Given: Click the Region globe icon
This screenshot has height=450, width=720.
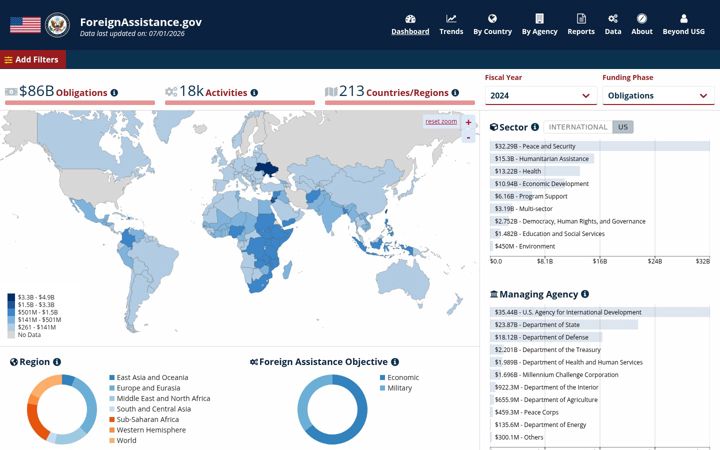Looking at the screenshot, I should pyautogui.click(x=14, y=362).
